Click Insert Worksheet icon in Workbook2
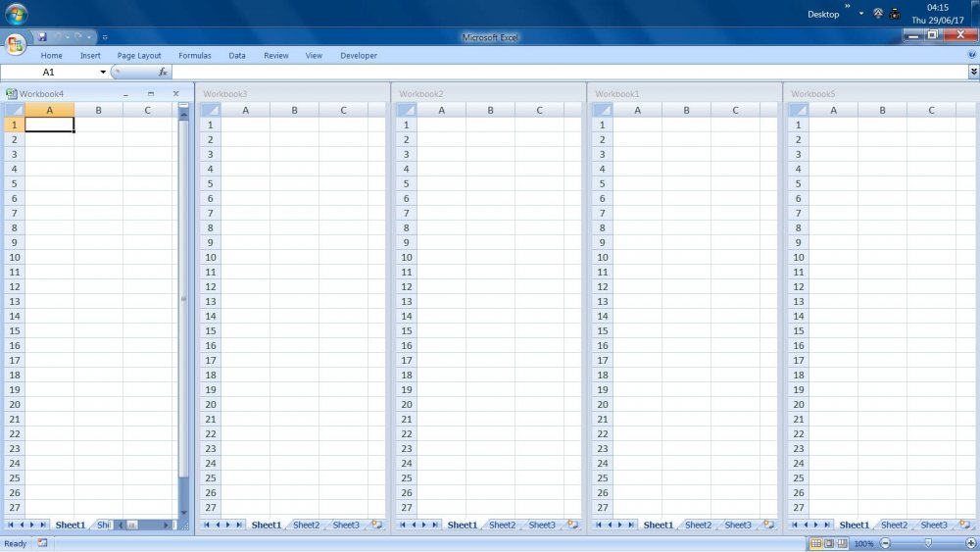Viewport: 980px width, 552px height. 572,525
